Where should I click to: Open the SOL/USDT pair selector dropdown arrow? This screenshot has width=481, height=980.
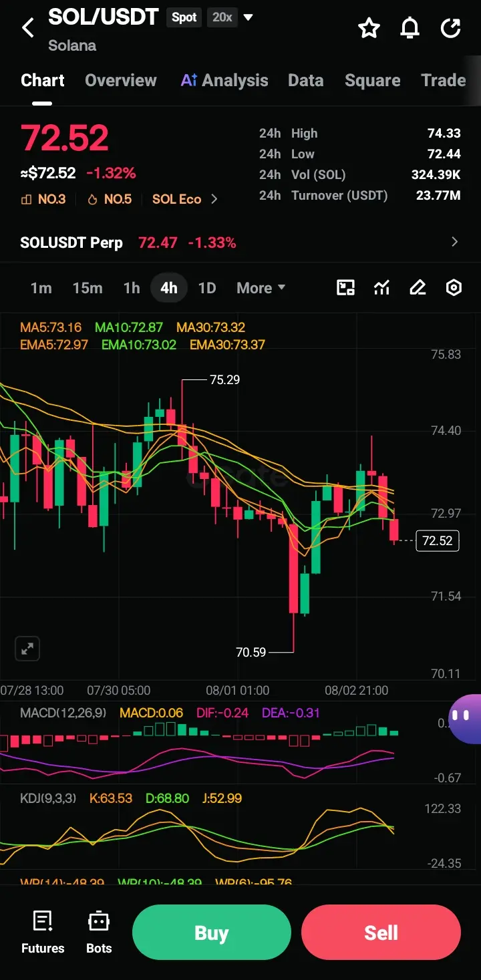pyautogui.click(x=249, y=17)
